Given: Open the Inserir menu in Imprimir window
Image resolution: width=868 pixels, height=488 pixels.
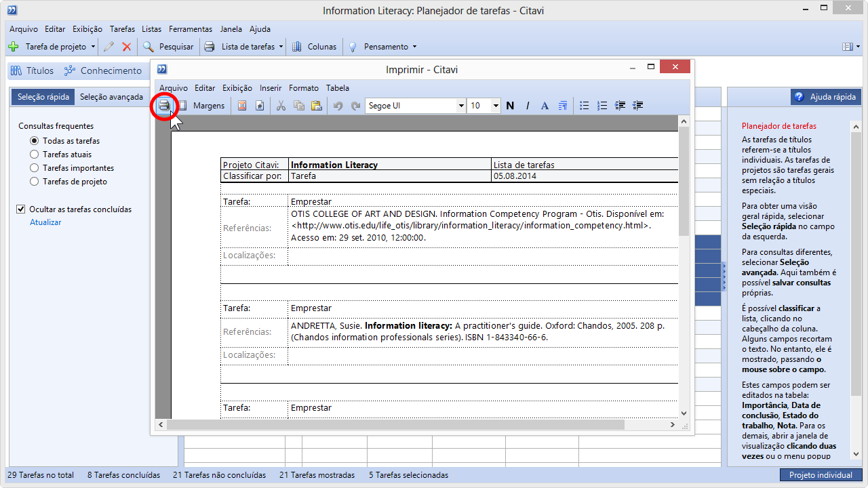Looking at the screenshot, I should point(271,88).
